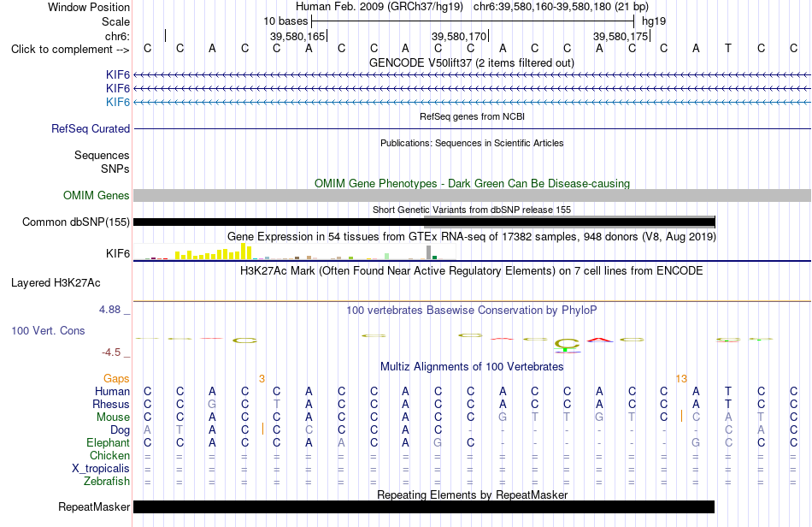Click the hg19 label beside scale bar
812x527 pixels.
pos(654,21)
